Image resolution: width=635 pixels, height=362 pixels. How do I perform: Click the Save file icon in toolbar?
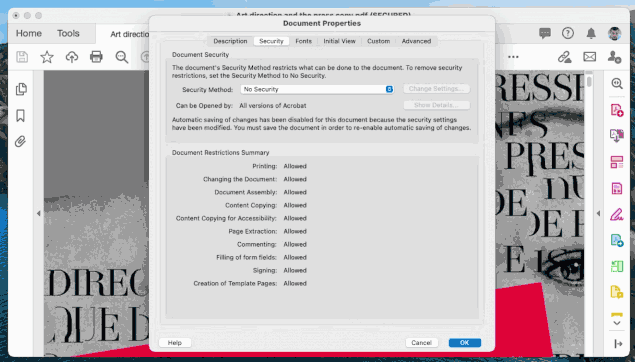[22, 57]
